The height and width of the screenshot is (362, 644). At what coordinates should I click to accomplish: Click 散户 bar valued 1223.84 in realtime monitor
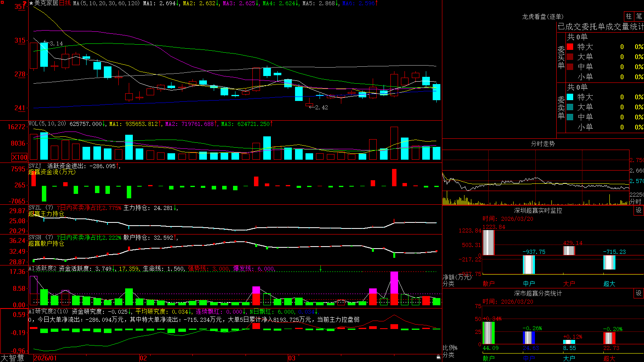tap(488, 243)
